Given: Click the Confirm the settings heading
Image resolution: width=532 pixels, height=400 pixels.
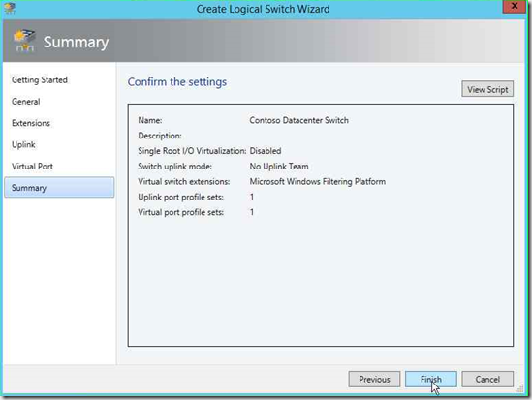Looking at the screenshot, I should (177, 82).
